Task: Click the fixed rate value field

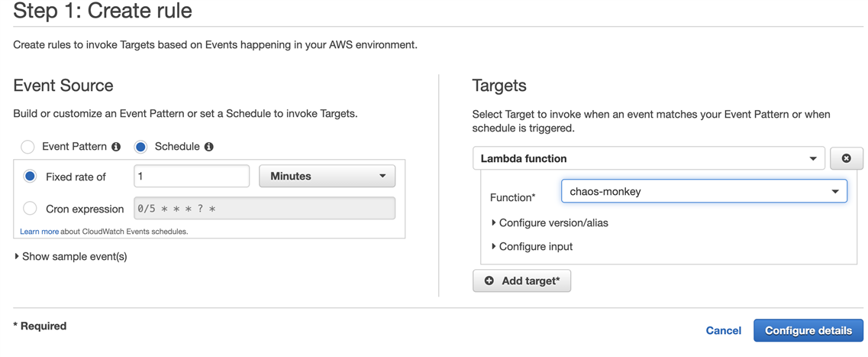Action: coord(192,177)
